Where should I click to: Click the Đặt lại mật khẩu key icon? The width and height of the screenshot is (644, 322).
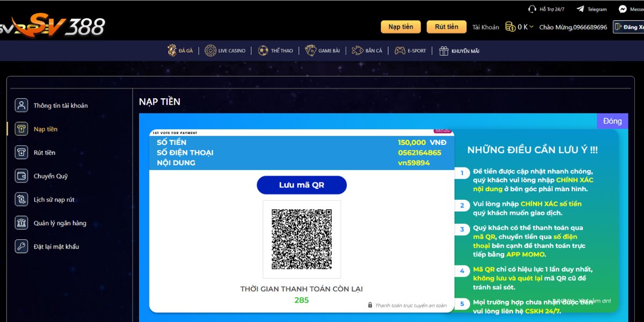click(21, 246)
